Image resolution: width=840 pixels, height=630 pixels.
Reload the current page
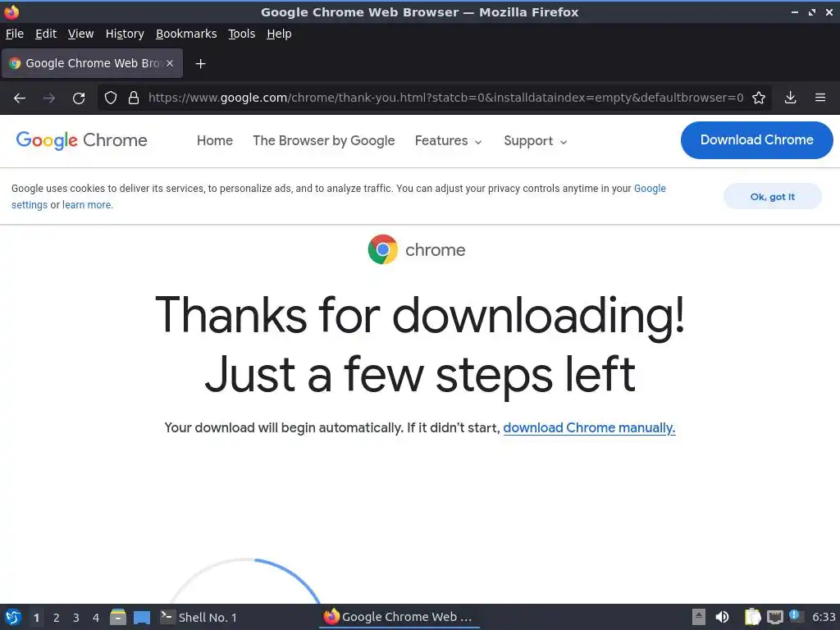[x=79, y=98]
